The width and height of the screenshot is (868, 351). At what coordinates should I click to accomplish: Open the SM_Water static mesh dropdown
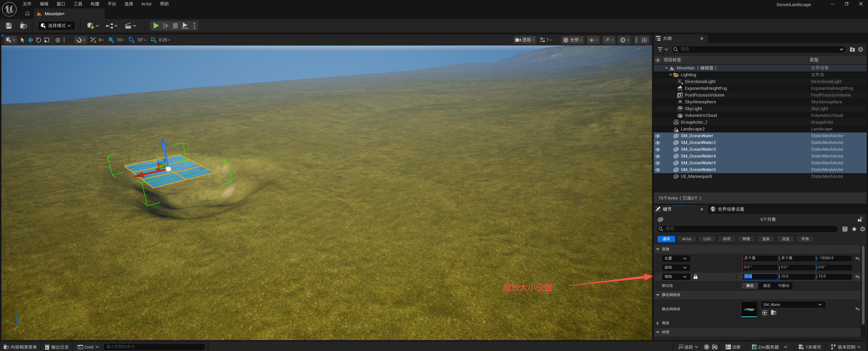point(793,305)
